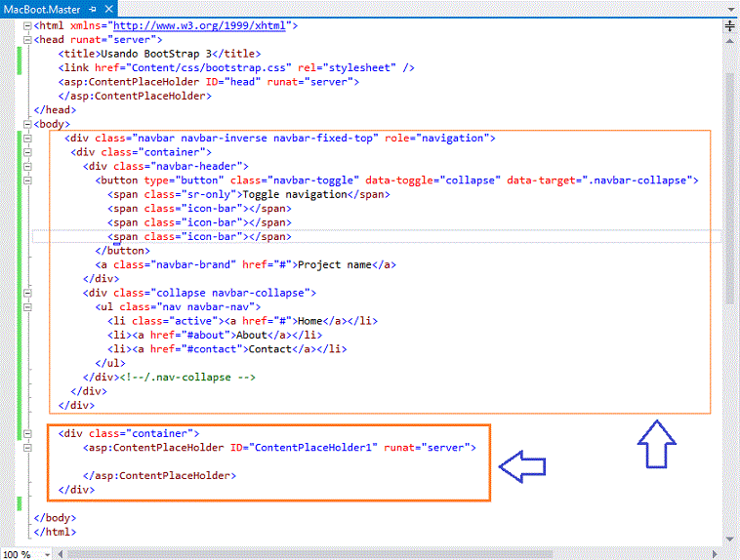Collapse the html element outline
This screenshot has height=560, width=740.
pyautogui.click(x=28, y=26)
